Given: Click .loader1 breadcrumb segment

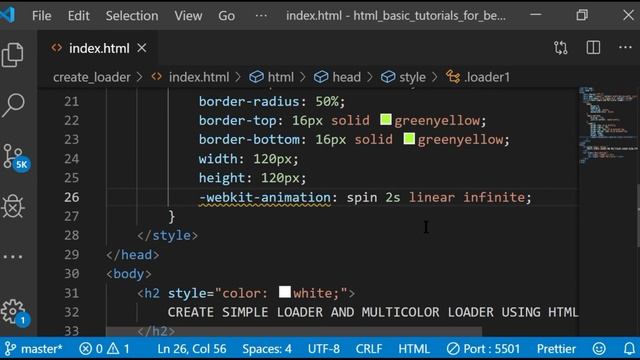Looking at the screenshot, I should [x=478, y=77].
